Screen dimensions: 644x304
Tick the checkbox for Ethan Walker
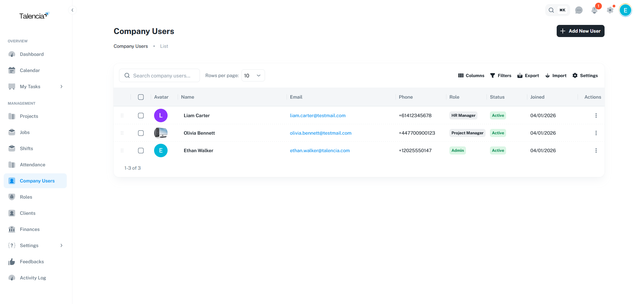pos(141,150)
